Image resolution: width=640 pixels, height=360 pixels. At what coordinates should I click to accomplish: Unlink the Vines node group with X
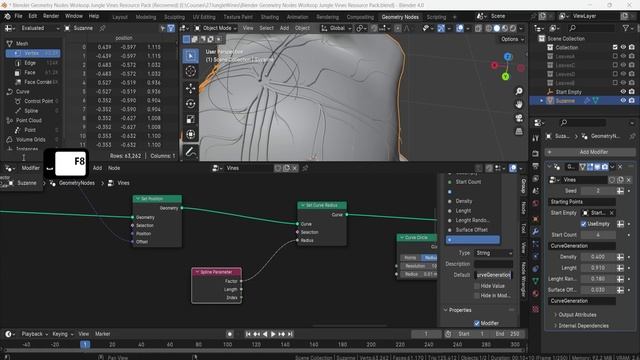295,168
